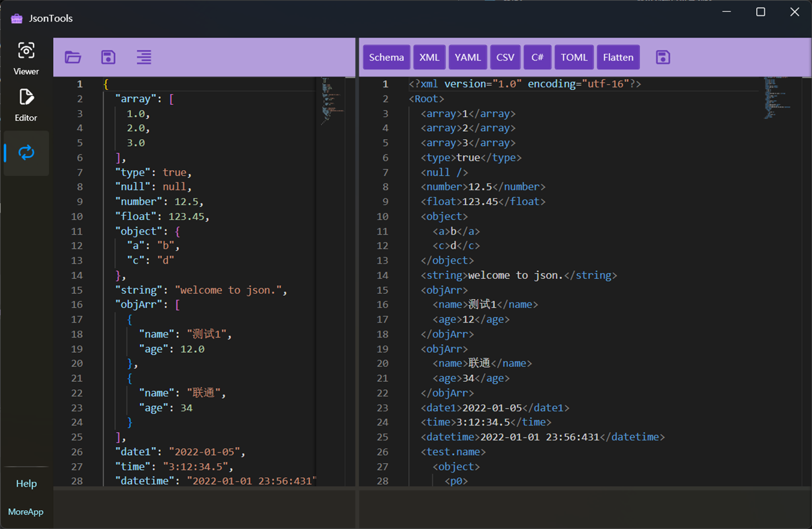
Task: Convert the JSON to CSV
Action: point(505,57)
